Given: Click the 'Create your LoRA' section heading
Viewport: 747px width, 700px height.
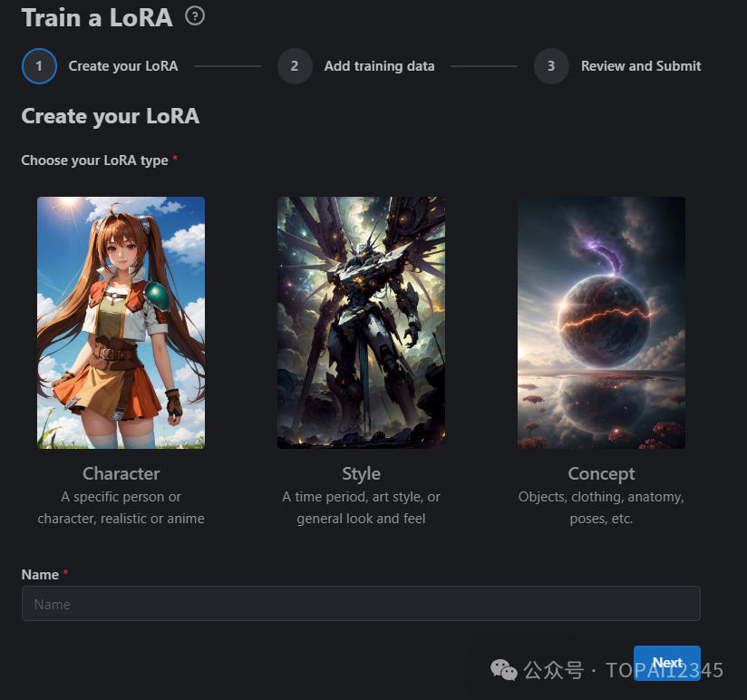Looking at the screenshot, I should pos(110,117).
